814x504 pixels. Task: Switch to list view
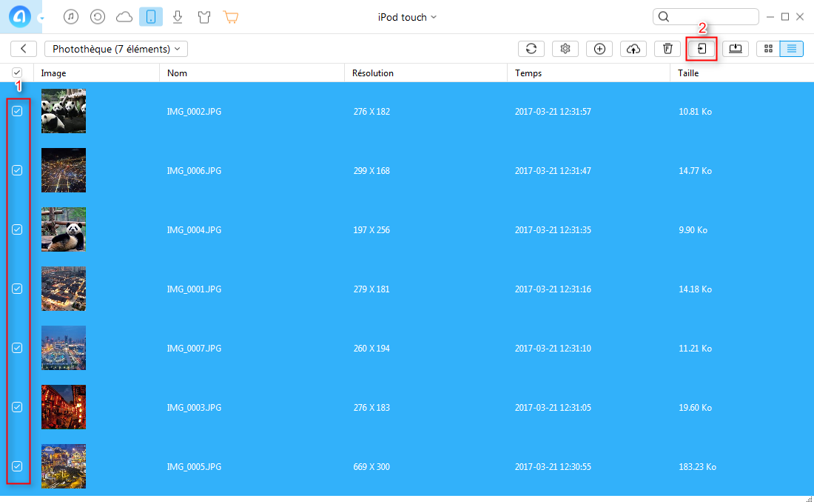click(792, 49)
